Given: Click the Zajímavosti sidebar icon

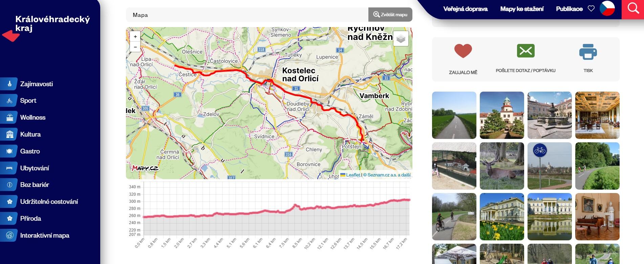Looking at the screenshot, I should coord(9,84).
